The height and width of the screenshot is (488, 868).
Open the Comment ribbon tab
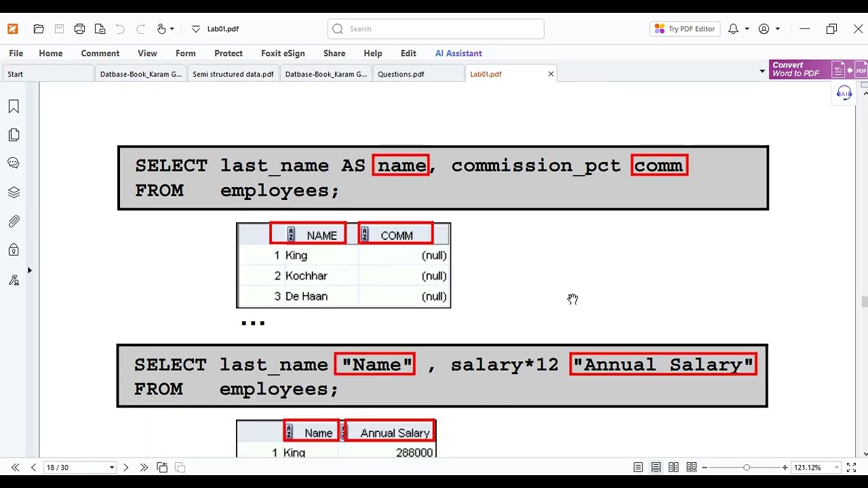click(100, 54)
